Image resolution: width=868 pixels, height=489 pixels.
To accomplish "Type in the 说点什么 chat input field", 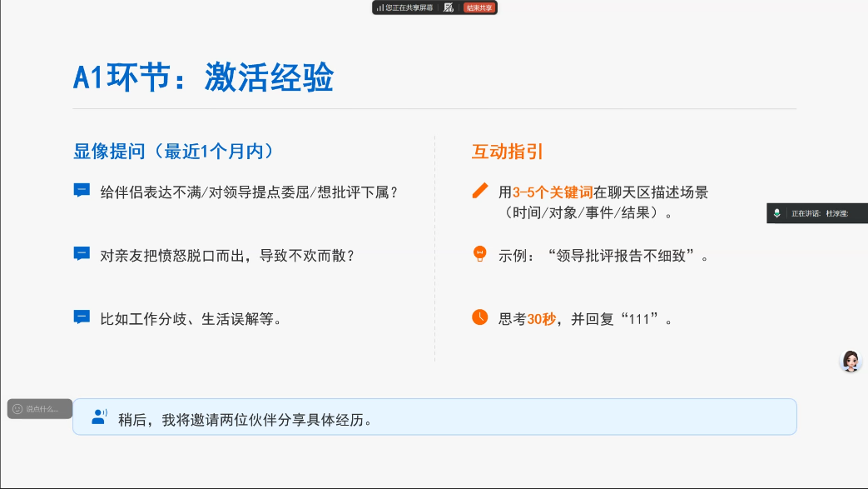I will [x=43, y=409].
